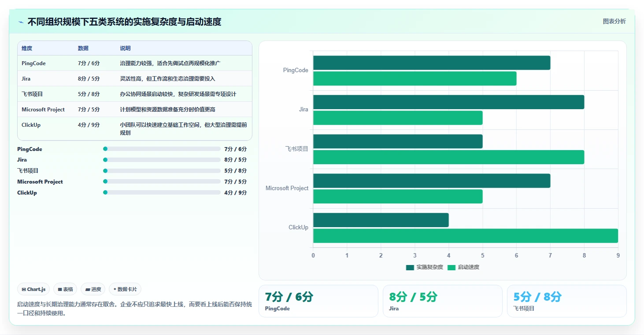Click Microsoft Project's light green 启动速度 bar
Viewport: 644px width, 335px height.
398,196
